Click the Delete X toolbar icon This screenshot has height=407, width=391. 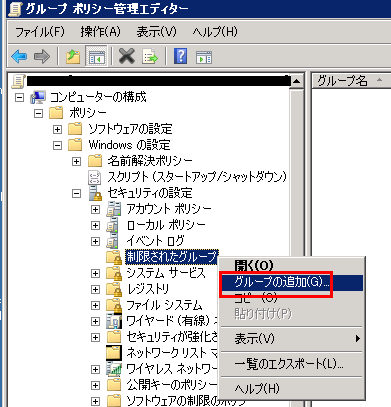(127, 56)
